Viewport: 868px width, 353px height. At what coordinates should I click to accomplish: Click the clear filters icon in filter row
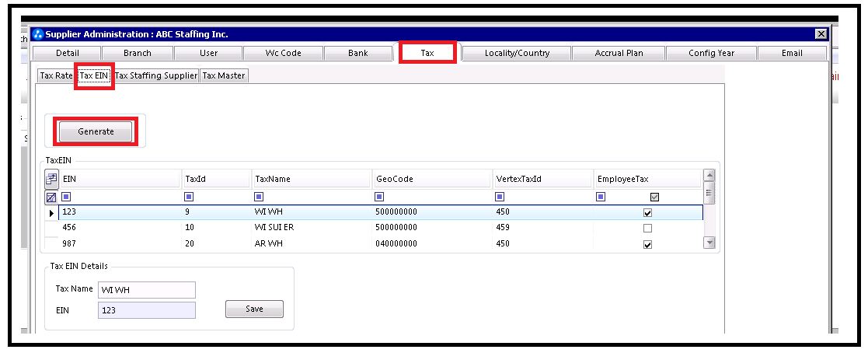click(51, 197)
